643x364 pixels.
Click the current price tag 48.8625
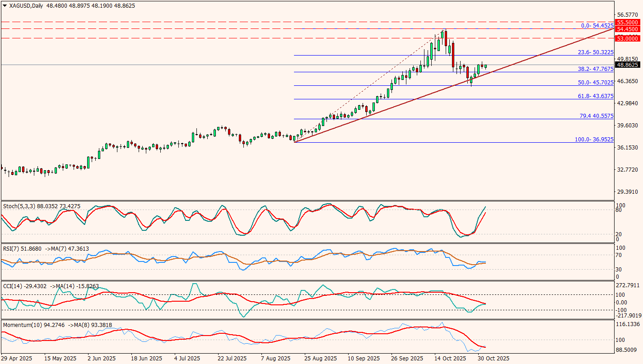[x=628, y=65]
